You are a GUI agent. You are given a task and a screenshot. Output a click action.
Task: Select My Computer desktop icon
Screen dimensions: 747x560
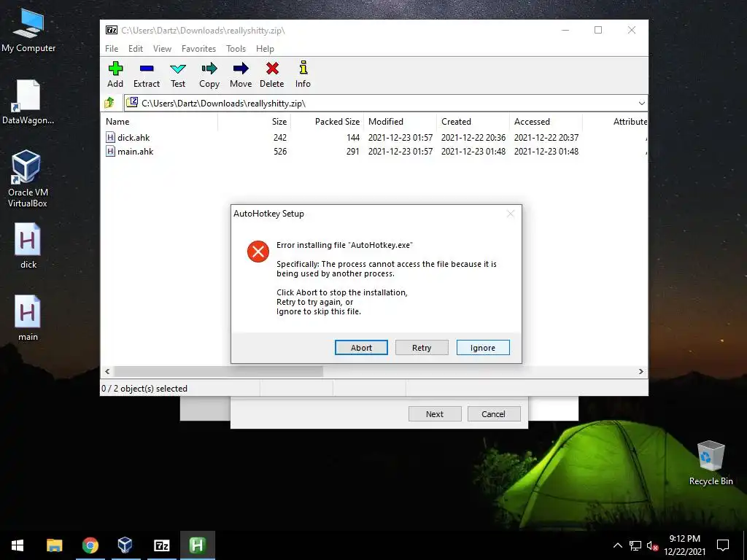pyautogui.click(x=28, y=29)
